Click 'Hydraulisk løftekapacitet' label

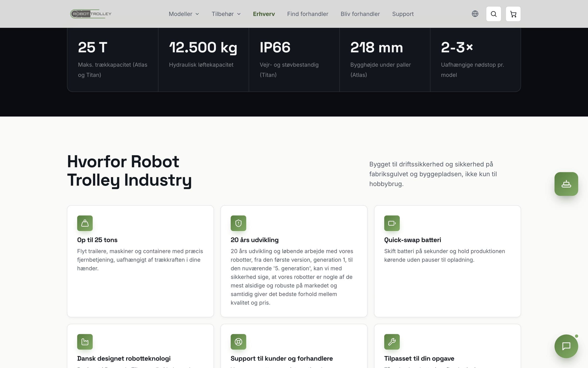pos(201,65)
